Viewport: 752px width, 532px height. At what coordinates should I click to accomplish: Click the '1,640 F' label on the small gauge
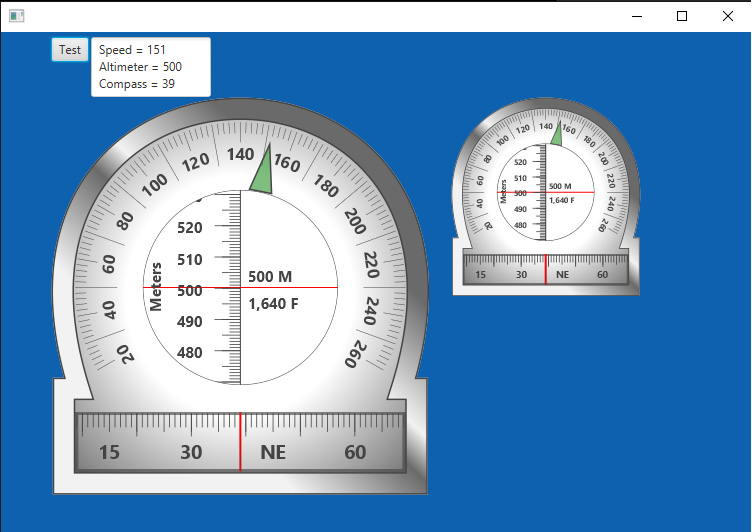pyautogui.click(x=562, y=200)
